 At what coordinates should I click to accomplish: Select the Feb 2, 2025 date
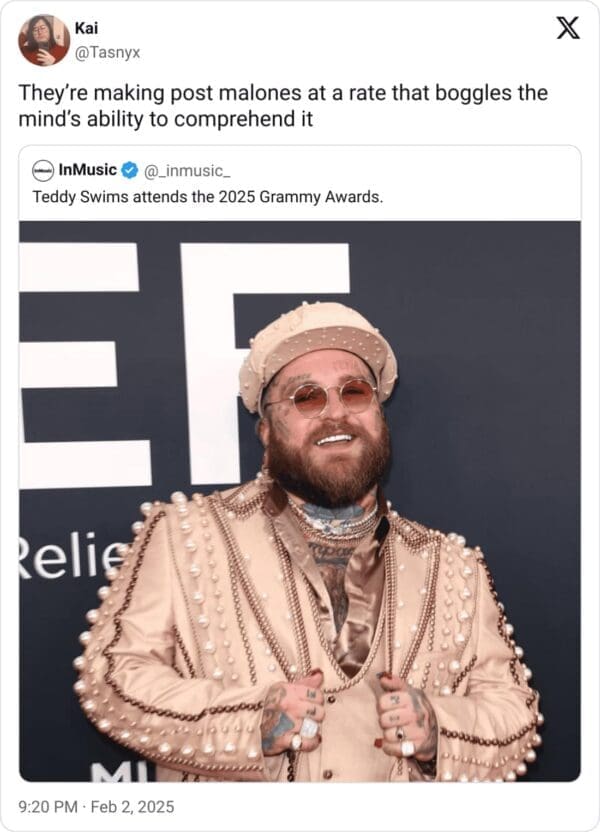pyautogui.click(x=132, y=807)
